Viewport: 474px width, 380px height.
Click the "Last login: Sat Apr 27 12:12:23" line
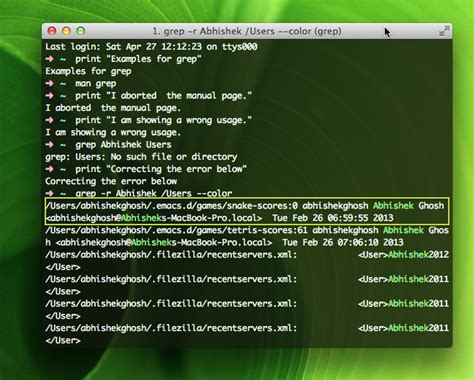pyautogui.click(x=151, y=47)
